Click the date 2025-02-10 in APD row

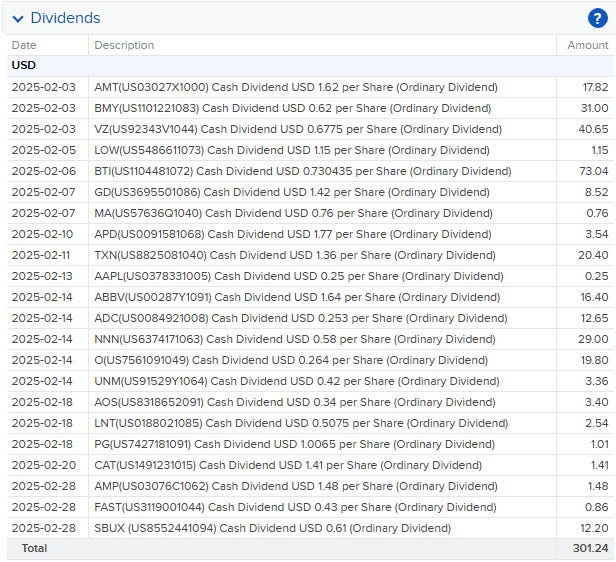42,234
